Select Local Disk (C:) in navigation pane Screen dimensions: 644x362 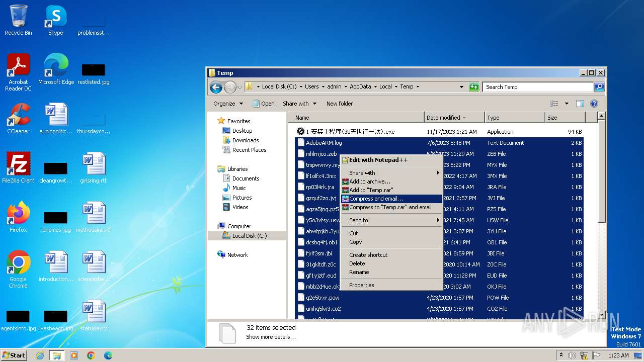[x=249, y=236]
